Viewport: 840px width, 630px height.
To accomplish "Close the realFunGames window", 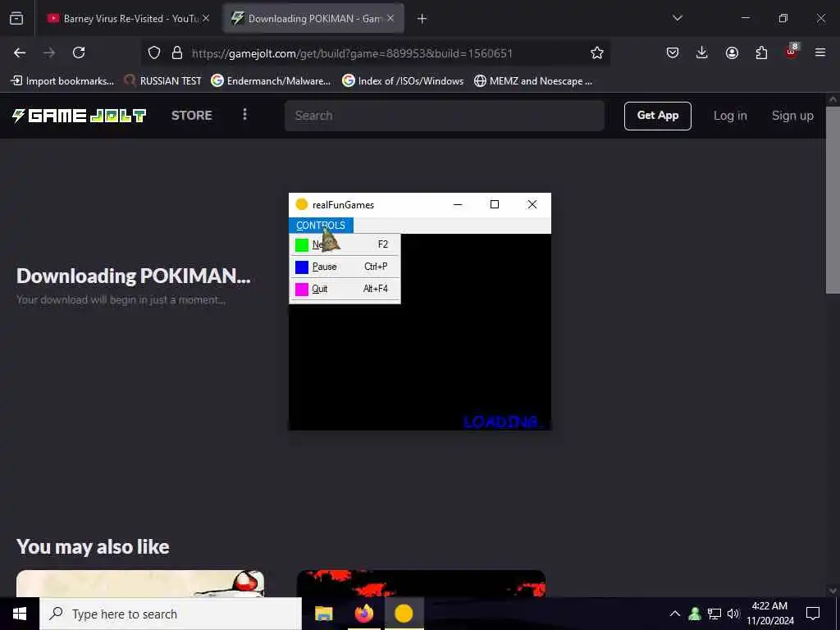I will [532, 204].
